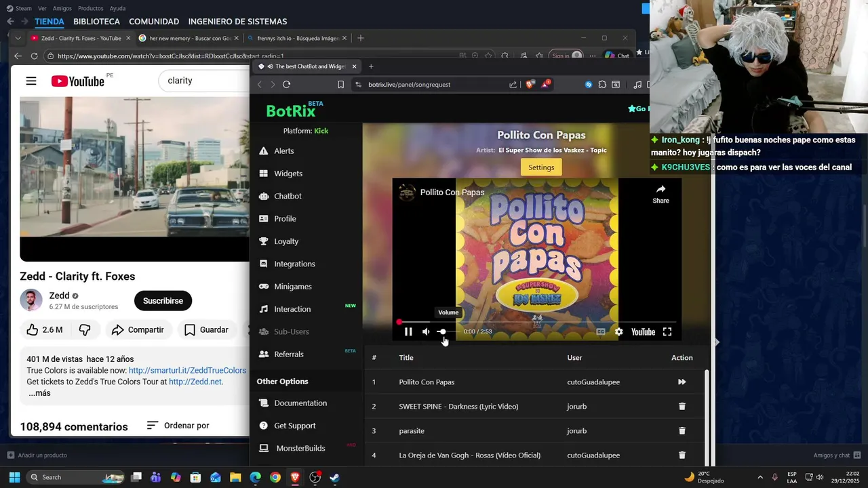Image resolution: width=868 pixels, height=488 pixels.
Task: Open Brave browser from the taskbar
Action: click(x=295, y=477)
